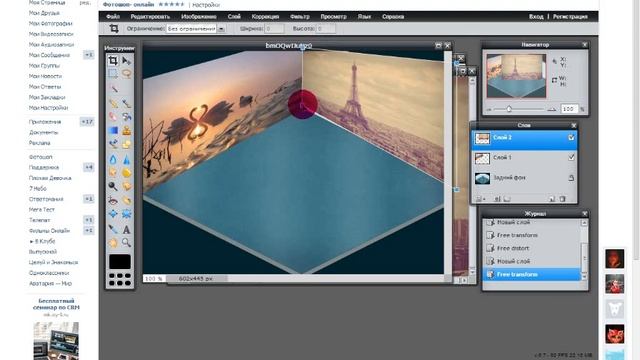Select the pink Eraser tool
Screen dimensions: 640x360
(x=113, y=117)
